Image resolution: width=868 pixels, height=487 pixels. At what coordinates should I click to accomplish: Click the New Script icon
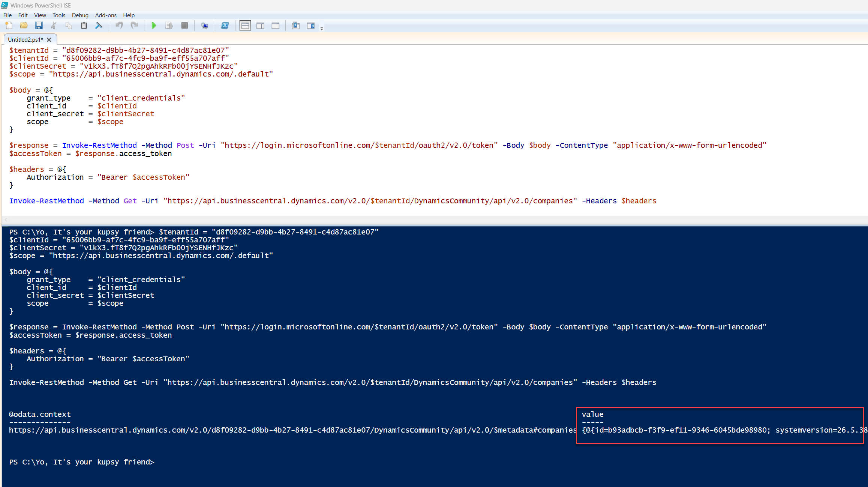coord(9,26)
